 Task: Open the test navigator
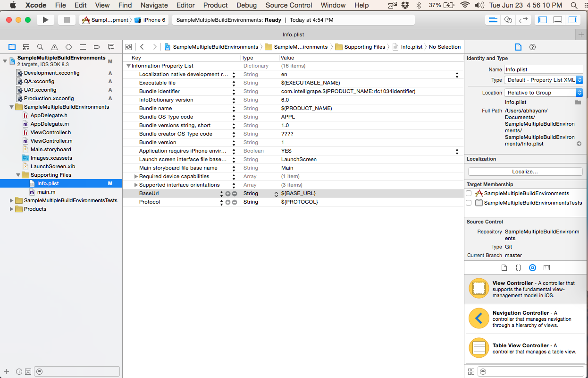point(69,47)
